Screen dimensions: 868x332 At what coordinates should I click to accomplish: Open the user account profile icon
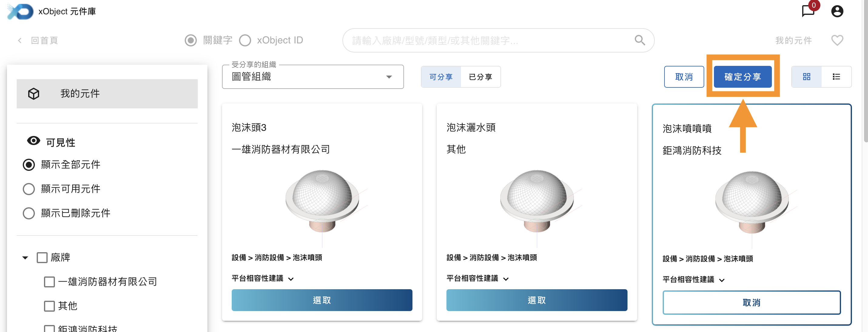point(837,12)
